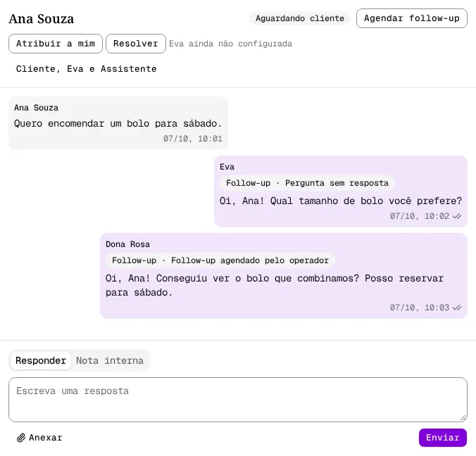Attach a file with Anexar
This screenshot has width=476, height=456.
(39, 438)
